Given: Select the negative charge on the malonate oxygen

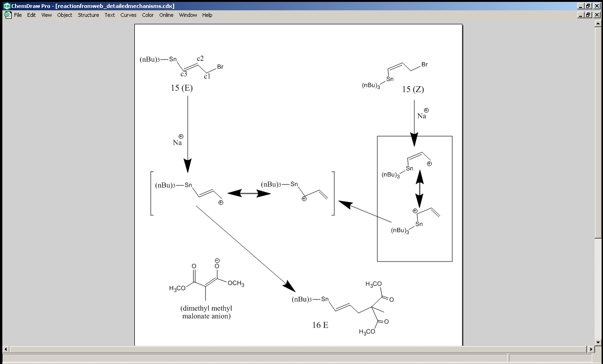Looking at the screenshot, I should [217, 261].
